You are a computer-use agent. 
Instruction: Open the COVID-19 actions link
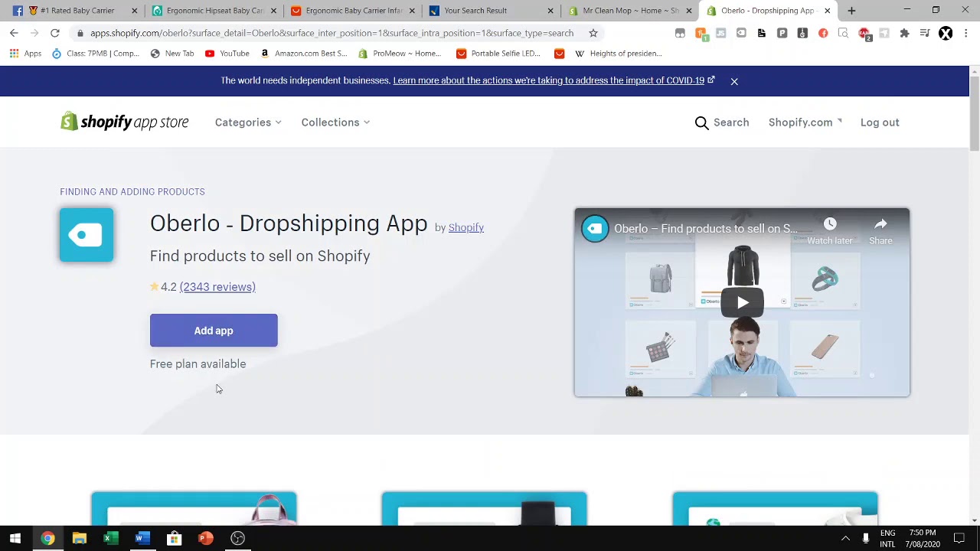[554, 80]
